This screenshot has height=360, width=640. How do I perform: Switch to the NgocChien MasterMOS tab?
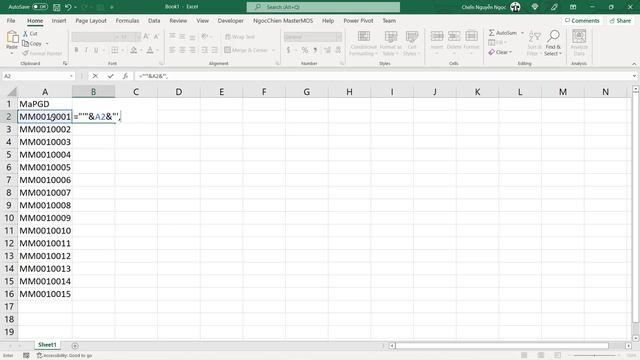(283, 20)
